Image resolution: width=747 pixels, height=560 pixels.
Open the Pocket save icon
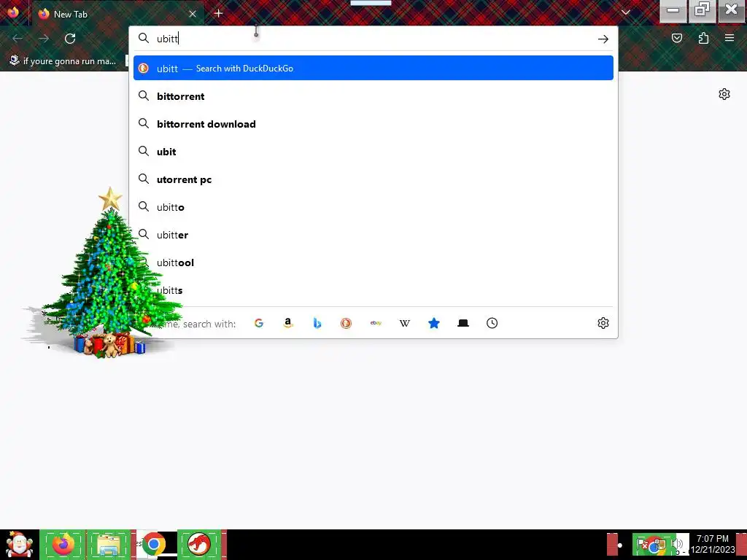coord(677,38)
